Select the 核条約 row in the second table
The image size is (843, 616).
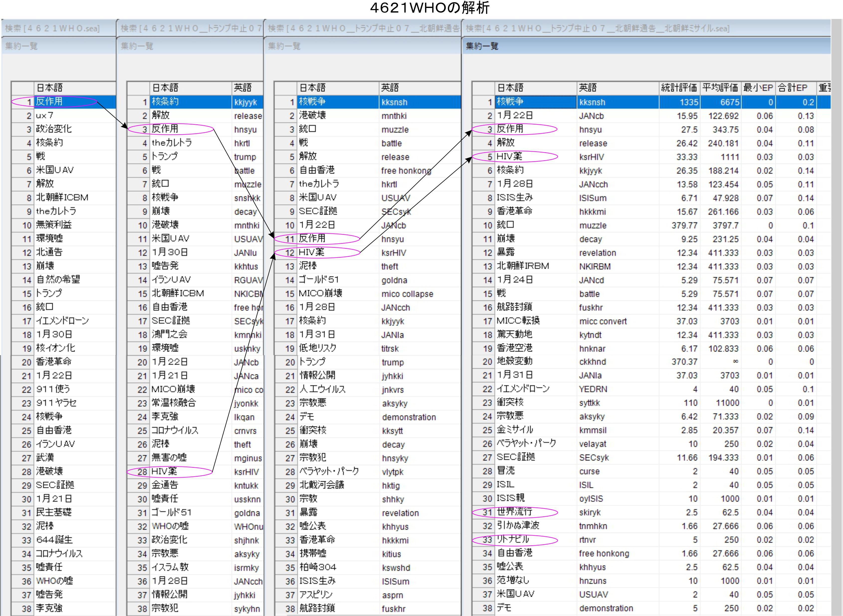[165, 102]
